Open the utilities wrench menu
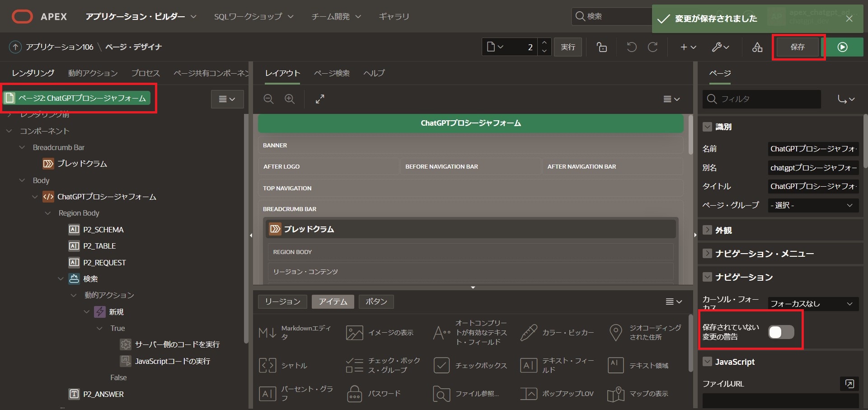Image resolution: width=868 pixels, height=410 pixels. (x=720, y=47)
